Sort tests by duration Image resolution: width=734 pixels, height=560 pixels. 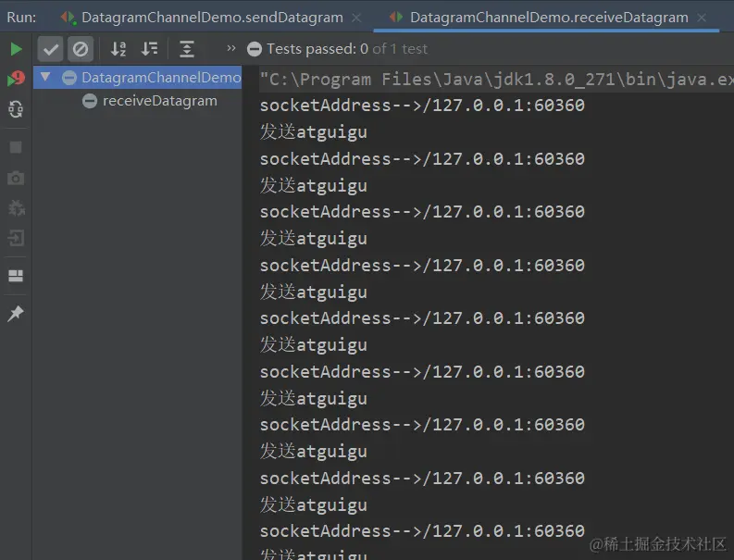[150, 49]
